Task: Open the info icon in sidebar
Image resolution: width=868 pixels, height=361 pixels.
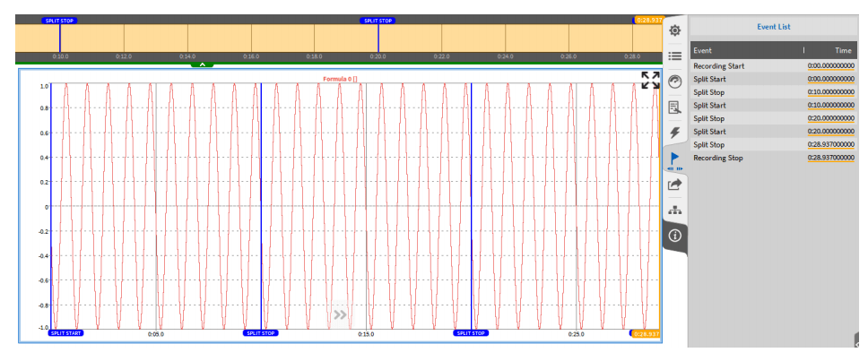Action: coord(675,236)
